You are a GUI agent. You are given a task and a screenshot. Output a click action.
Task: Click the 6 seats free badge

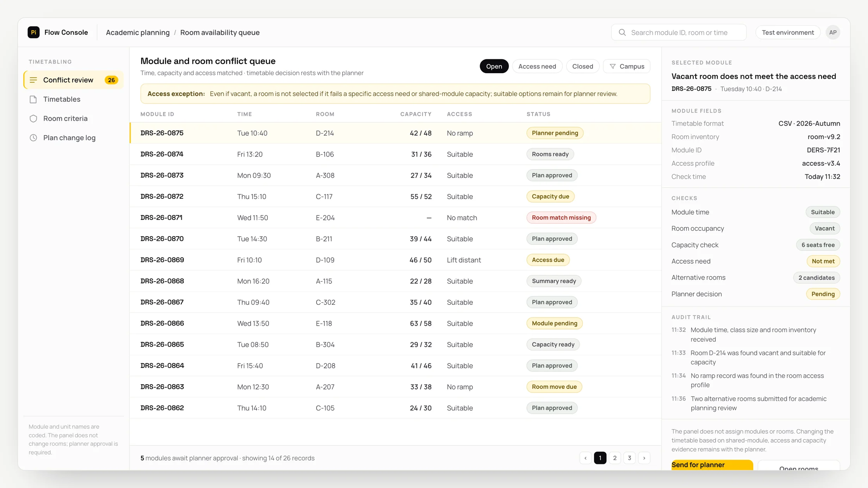click(818, 245)
